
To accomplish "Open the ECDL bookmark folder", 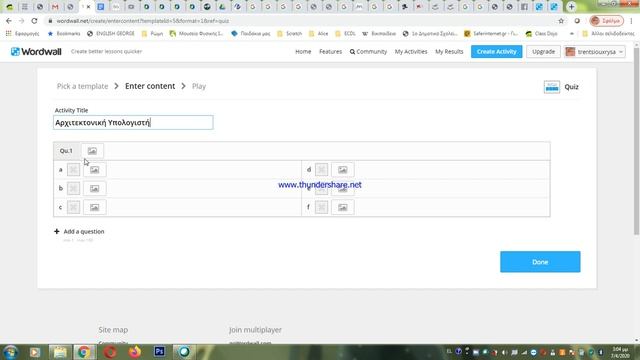I will [345, 33].
